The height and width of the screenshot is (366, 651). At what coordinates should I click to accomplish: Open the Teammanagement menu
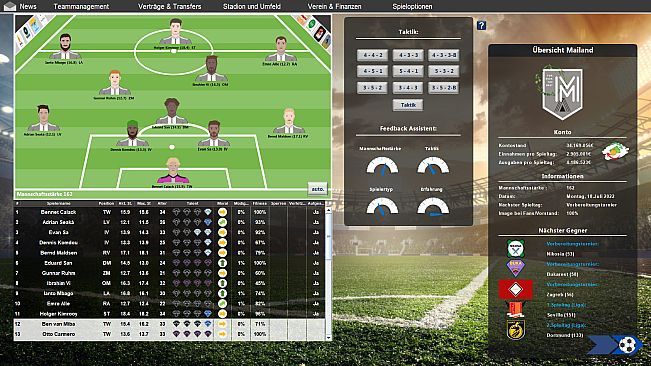point(81,6)
